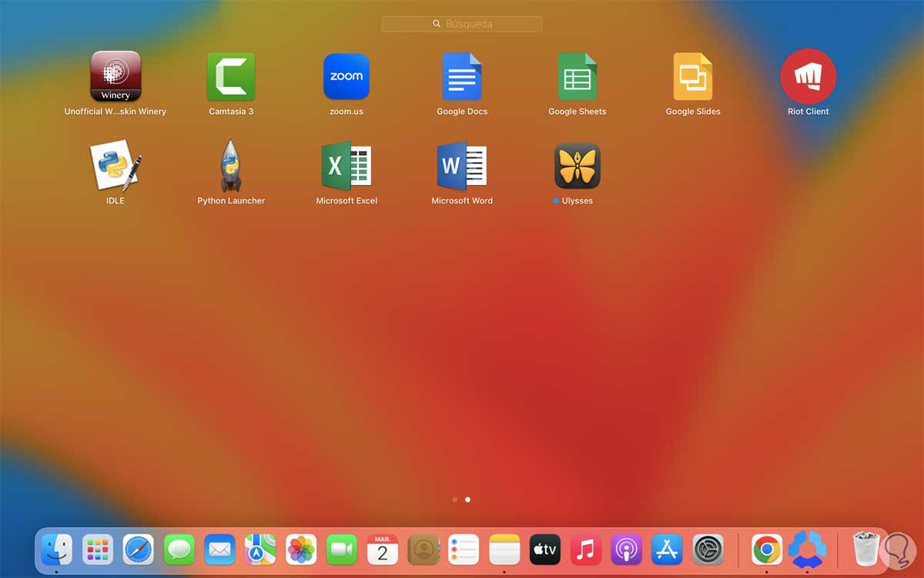The image size is (924, 578).
Task: Open the zoom.us app
Action: click(x=346, y=76)
